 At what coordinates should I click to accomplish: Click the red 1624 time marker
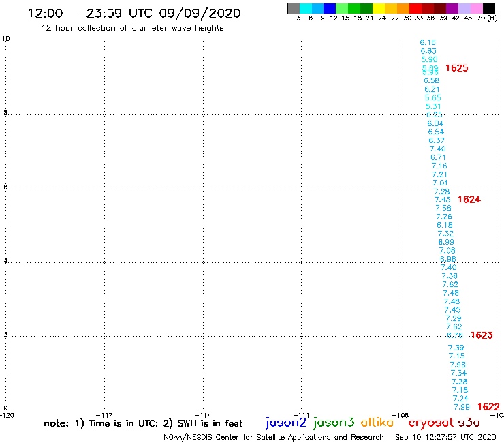(x=469, y=200)
